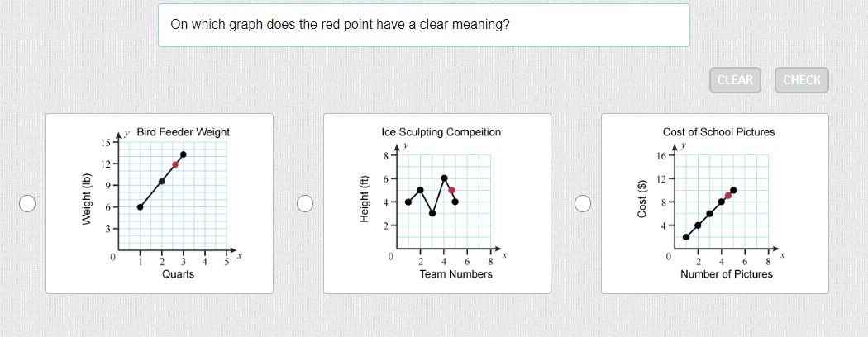Click the question text box

(424, 26)
